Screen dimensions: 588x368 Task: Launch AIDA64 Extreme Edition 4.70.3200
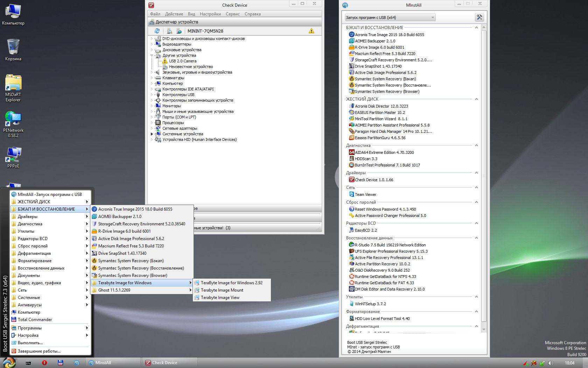tap(384, 152)
